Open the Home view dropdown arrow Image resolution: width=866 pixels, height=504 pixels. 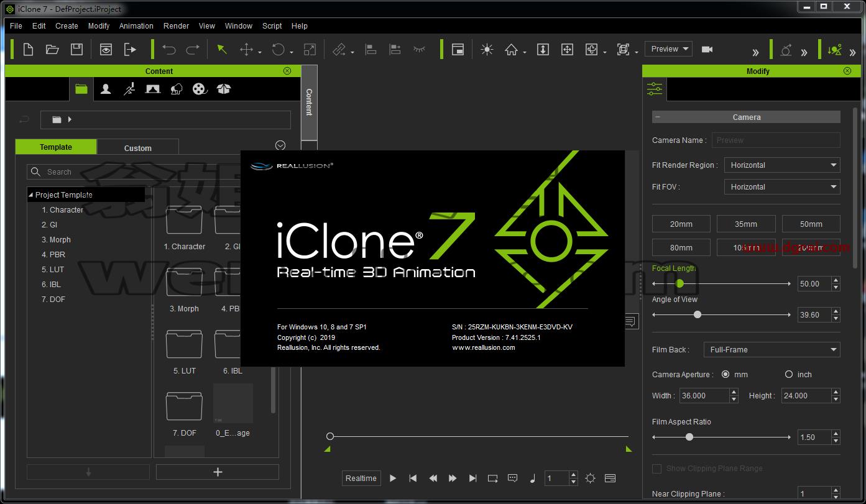tap(525, 53)
